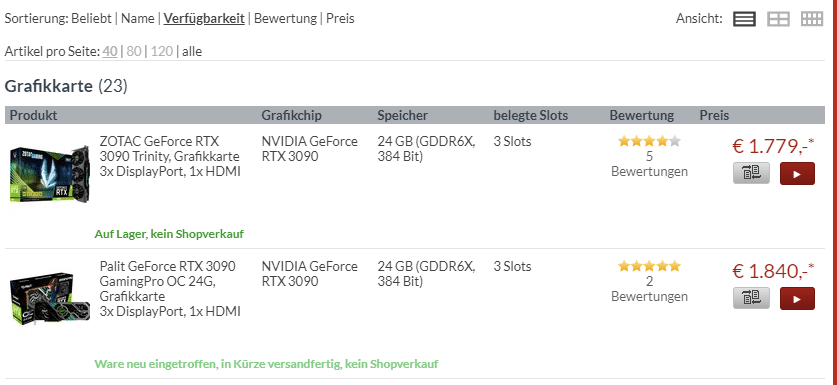
Task: Show 80 articles per page
Action: coord(134,52)
